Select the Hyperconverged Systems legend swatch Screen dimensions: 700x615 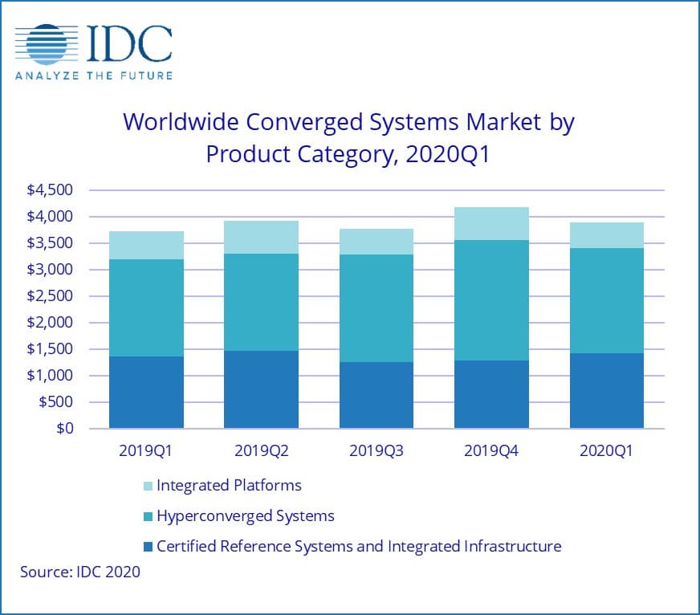coord(148,516)
